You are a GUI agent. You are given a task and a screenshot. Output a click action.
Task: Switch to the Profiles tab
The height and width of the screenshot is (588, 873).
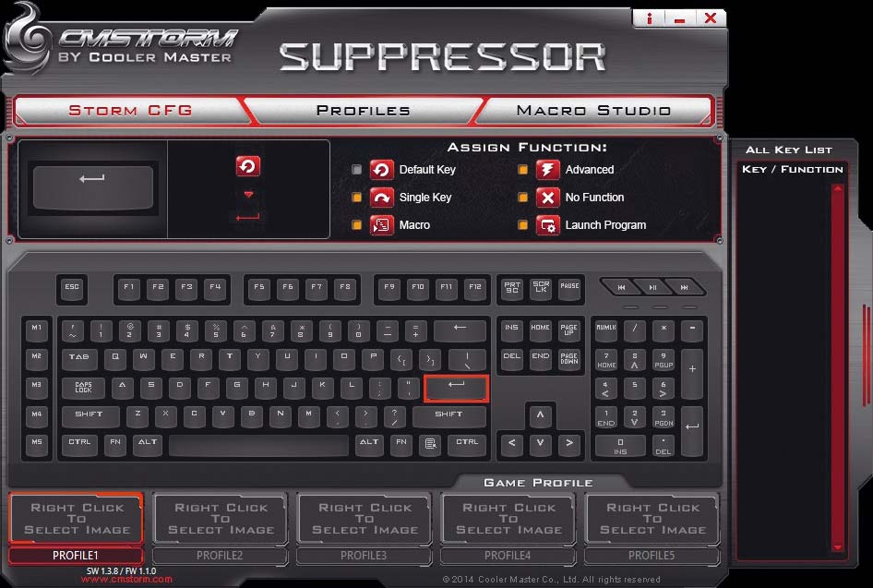coord(363,110)
